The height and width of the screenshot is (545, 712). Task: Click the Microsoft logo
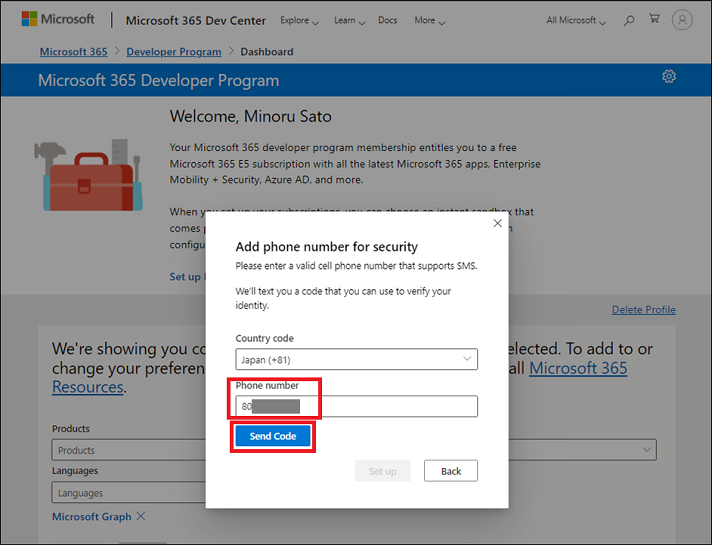[58, 19]
